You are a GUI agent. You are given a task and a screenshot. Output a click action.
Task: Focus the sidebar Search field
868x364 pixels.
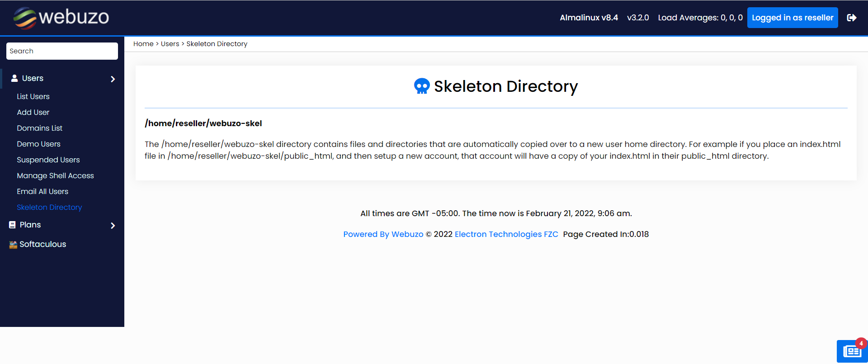coord(62,51)
